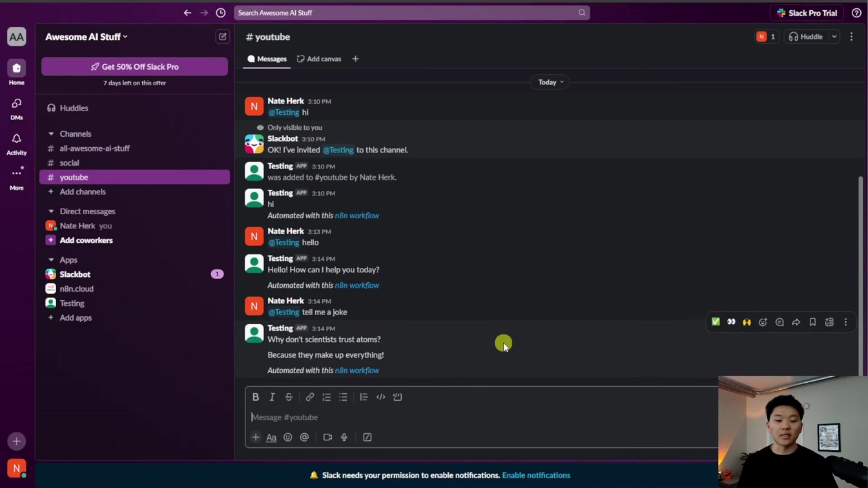Click the Slack Pro Trial button
The width and height of the screenshot is (868, 488).
807,13
